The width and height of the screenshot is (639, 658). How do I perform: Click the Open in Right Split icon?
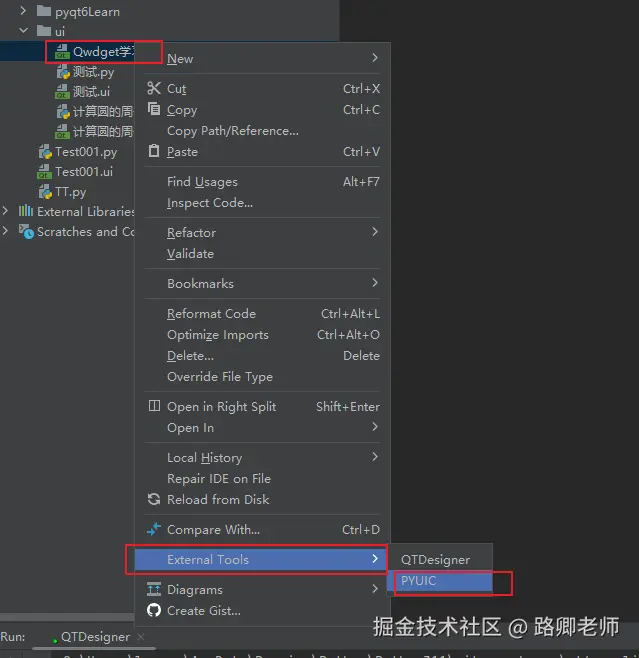154,406
